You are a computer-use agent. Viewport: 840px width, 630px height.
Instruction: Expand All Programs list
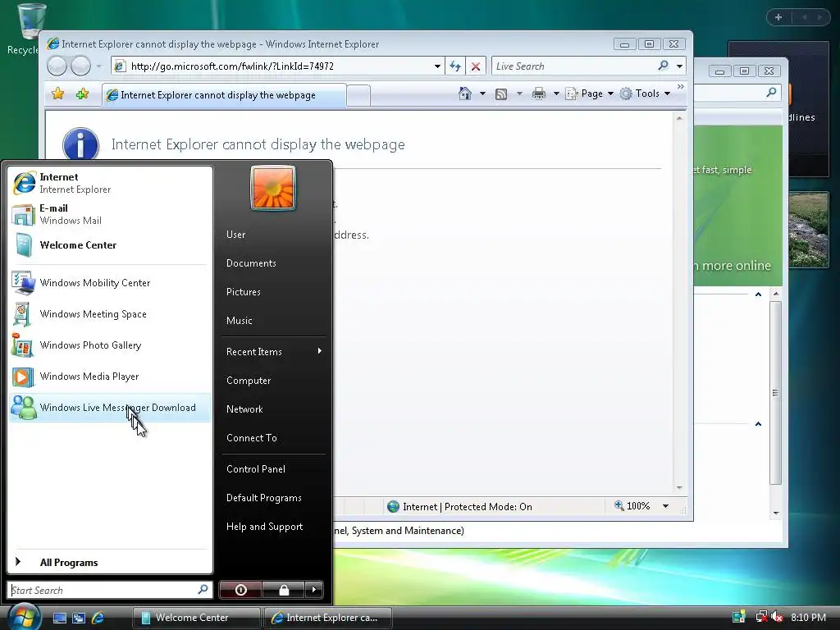pos(110,562)
